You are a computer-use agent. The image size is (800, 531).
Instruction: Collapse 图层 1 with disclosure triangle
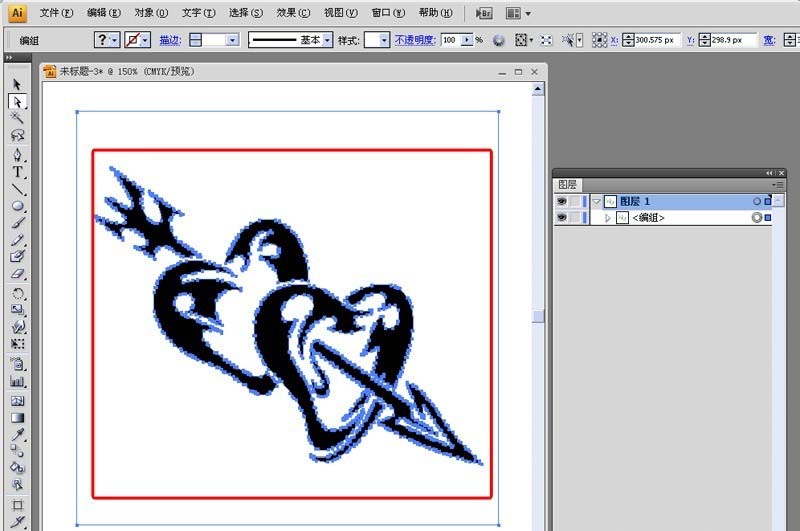click(596, 201)
